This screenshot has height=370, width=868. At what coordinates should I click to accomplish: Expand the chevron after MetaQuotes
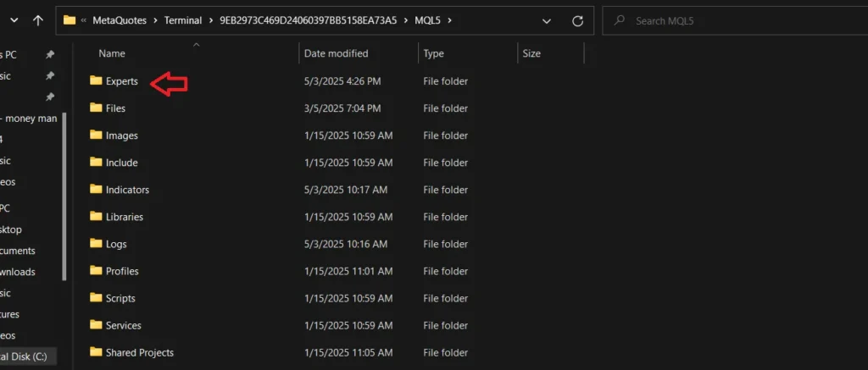point(156,21)
